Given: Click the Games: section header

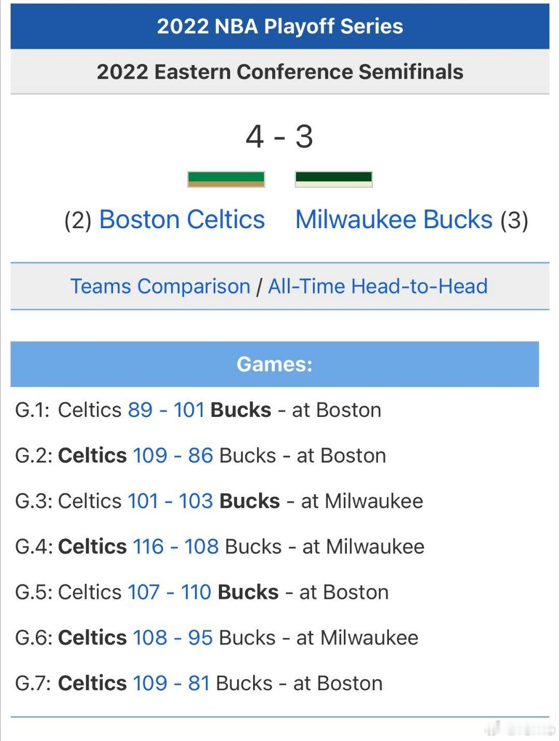Looking at the screenshot, I should click(275, 364).
